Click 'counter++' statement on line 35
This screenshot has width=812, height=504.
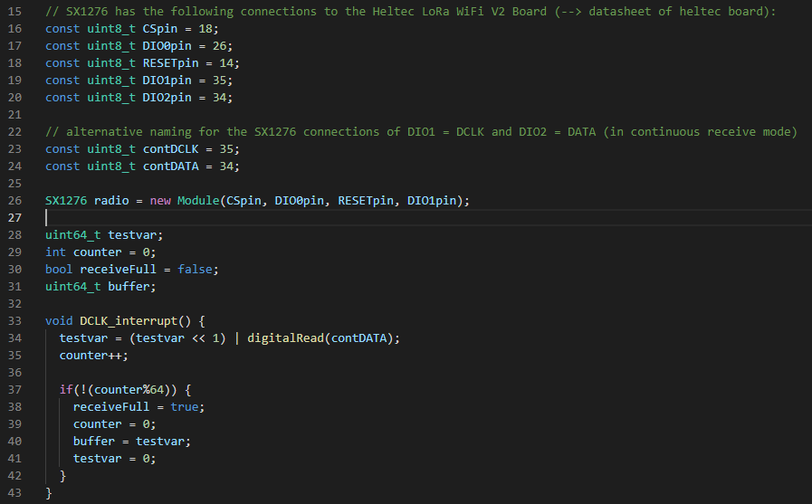[x=93, y=355]
